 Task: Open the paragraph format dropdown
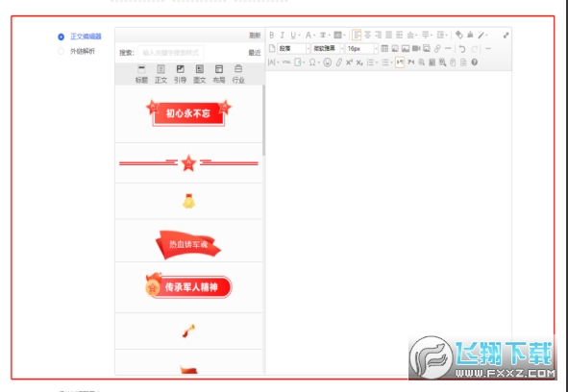[294, 49]
